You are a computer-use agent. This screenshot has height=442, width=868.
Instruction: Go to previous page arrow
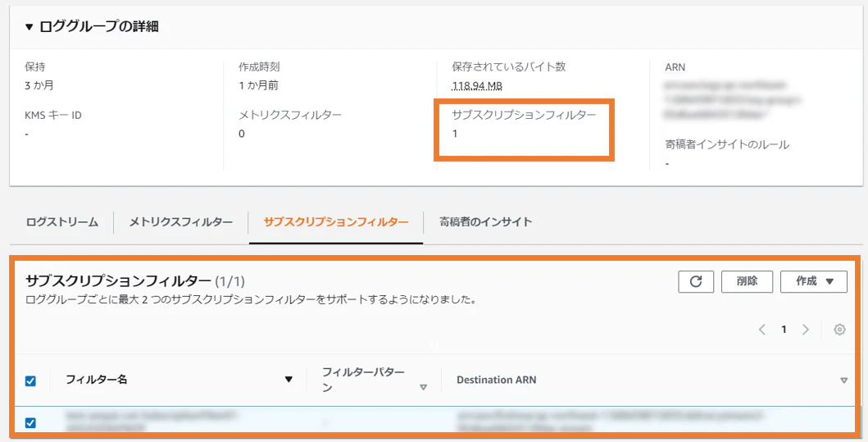pyautogui.click(x=761, y=330)
